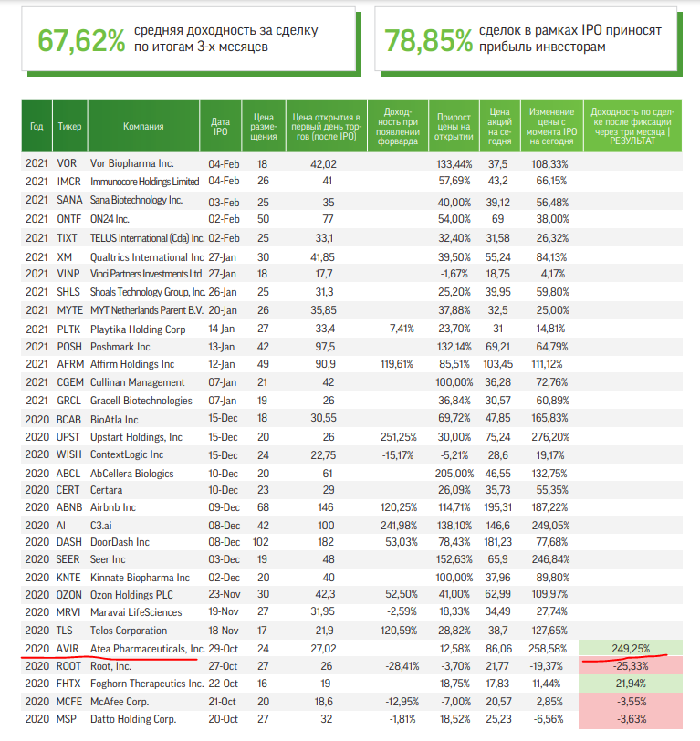Click the 21,94% result cell for FHTX
Screen dimensions: 700x741
tap(631, 684)
